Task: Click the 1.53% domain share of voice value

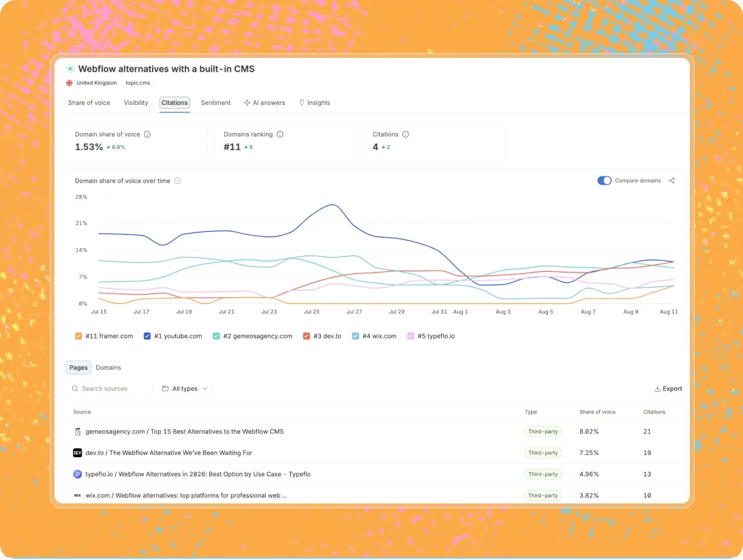Action: (x=89, y=147)
